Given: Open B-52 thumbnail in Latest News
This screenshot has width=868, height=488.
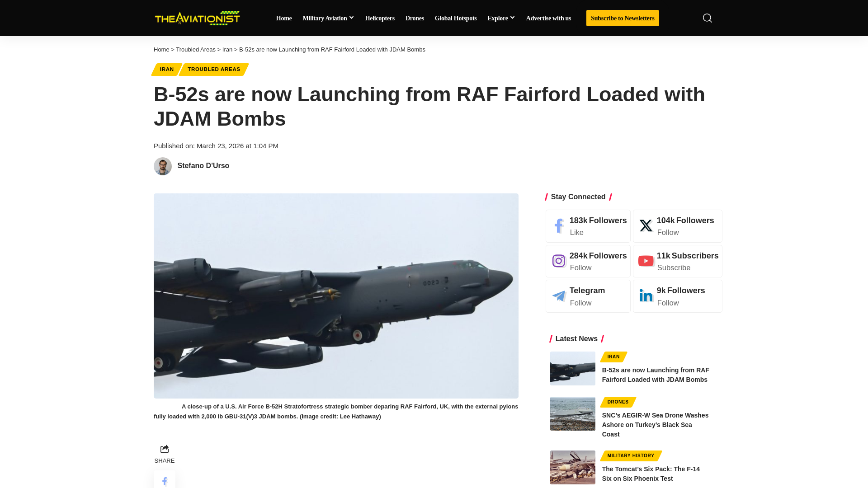Looking at the screenshot, I should pos(573,369).
